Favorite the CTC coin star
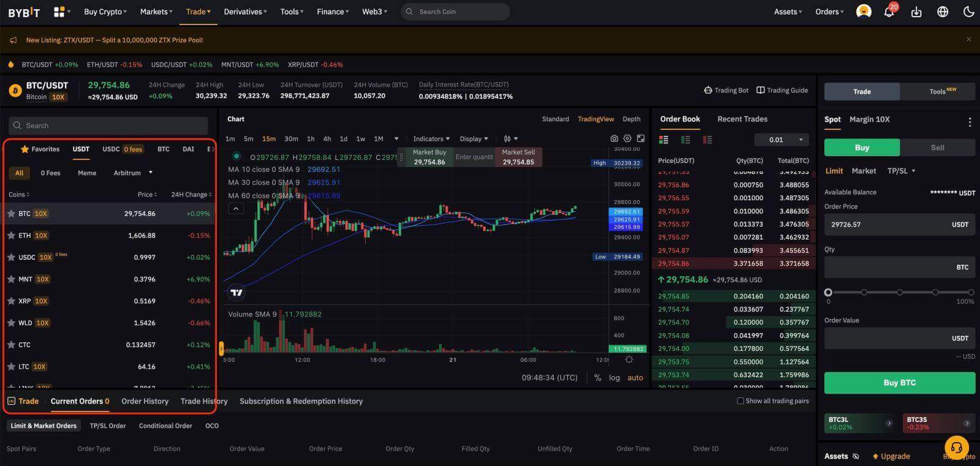The height and width of the screenshot is (466, 980). pyautogui.click(x=11, y=345)
